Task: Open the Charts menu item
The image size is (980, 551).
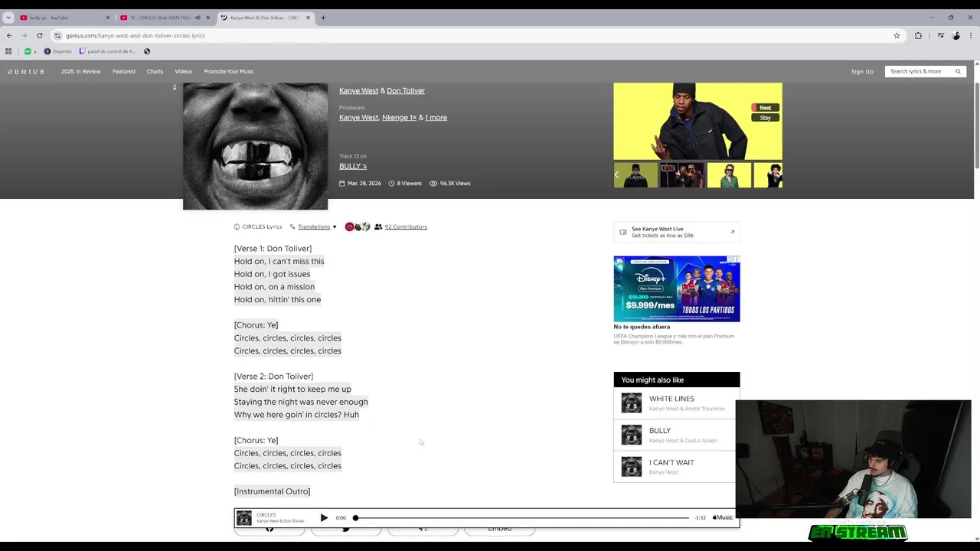Action: tap(155, 71)
